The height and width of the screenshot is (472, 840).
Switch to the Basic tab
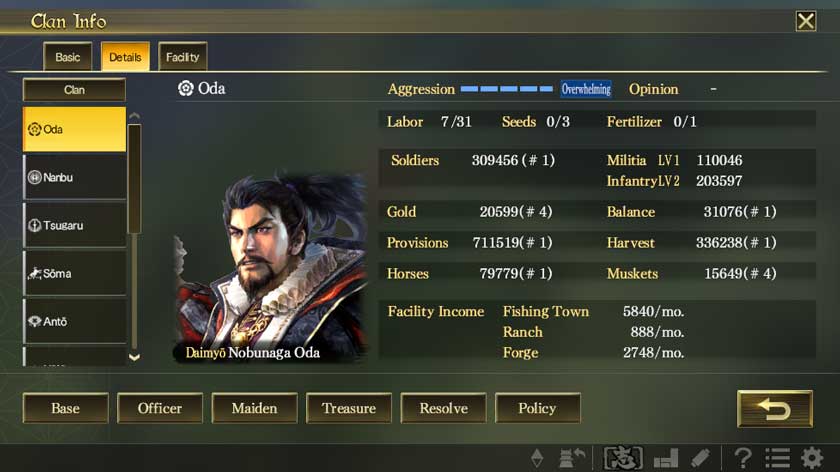click(x=68, y=57)
